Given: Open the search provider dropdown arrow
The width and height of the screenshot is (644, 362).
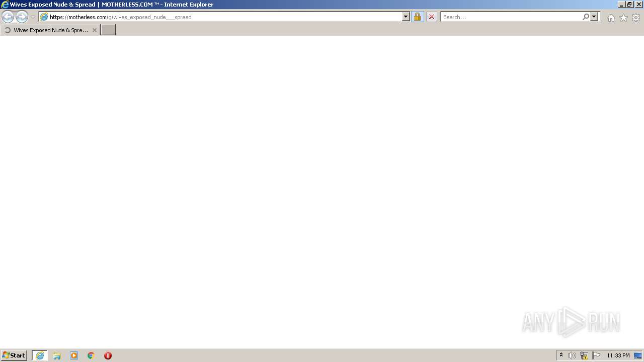Looking at the screenshot, I should coord(594,17).
